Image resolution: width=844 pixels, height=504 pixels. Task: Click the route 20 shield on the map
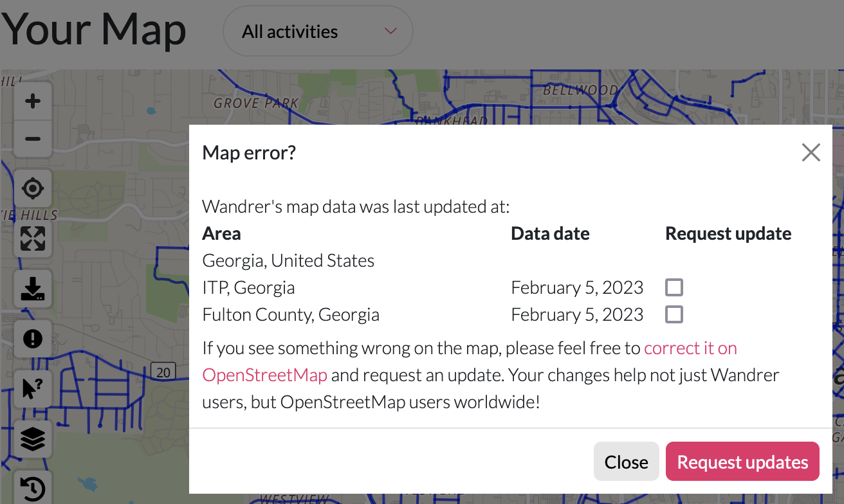tap(163, 371)
